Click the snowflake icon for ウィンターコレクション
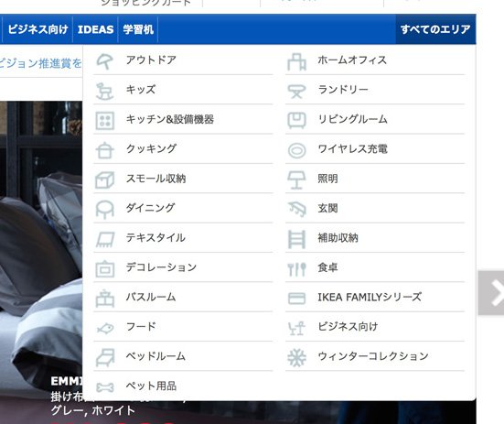 tap(296, 357)
